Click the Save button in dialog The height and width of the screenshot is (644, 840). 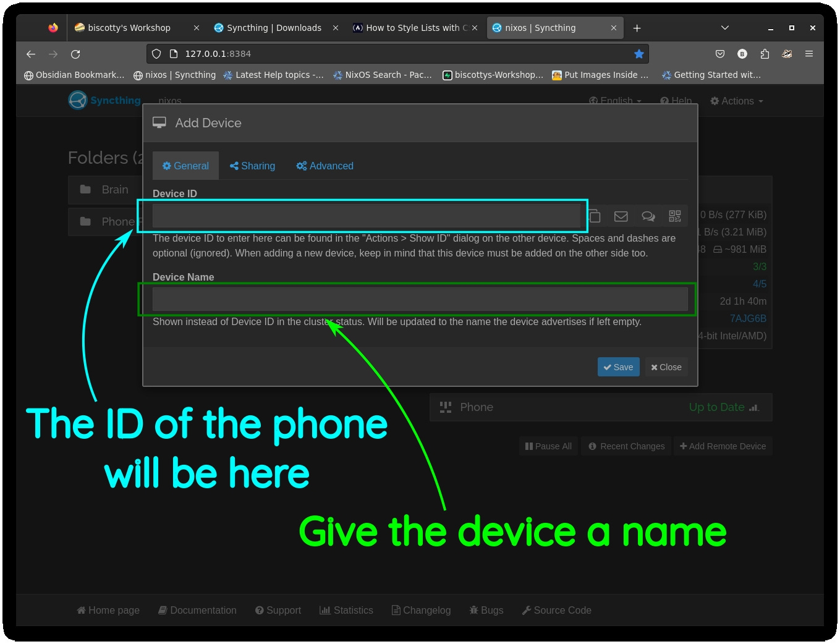(618, 367)
